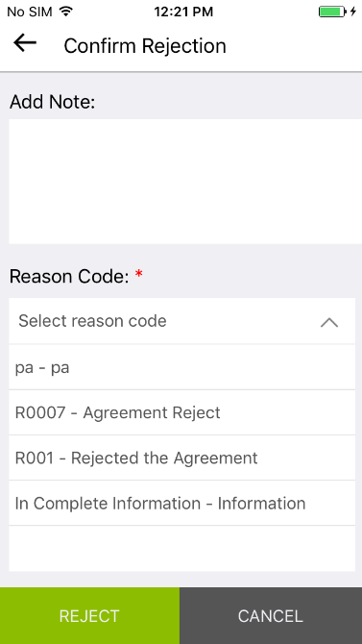Image resolution: width=362 pixels, height=644 pixels.
Task: Tap the back arrow icon
Action: tap(25, 43)
